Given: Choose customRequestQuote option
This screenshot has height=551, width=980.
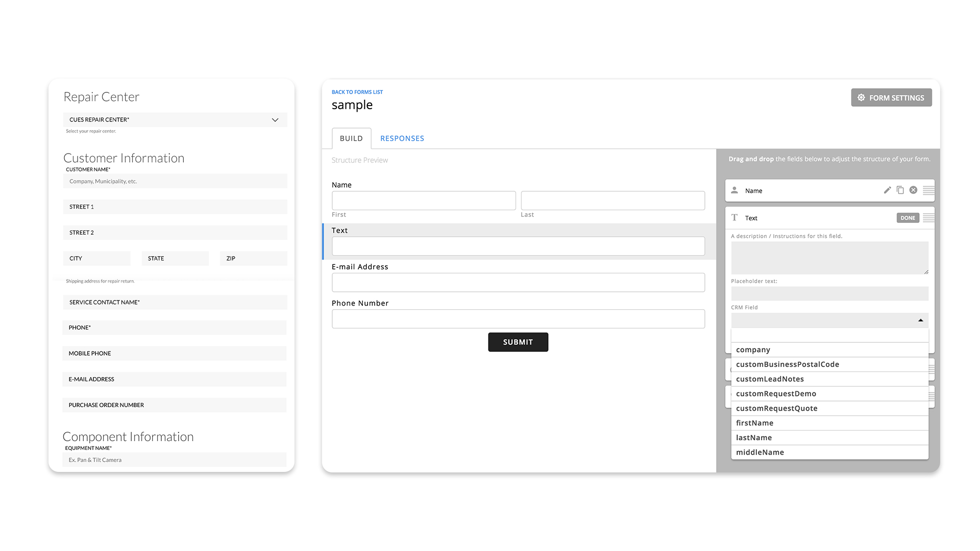Looking at the screenshot, I should (830, 408).
